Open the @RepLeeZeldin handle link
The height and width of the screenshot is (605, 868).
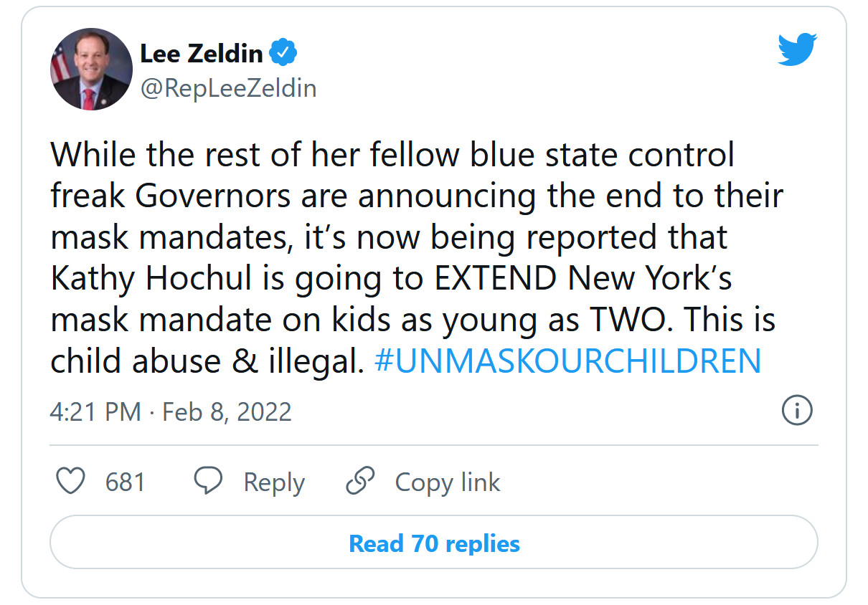click(228, 87)
